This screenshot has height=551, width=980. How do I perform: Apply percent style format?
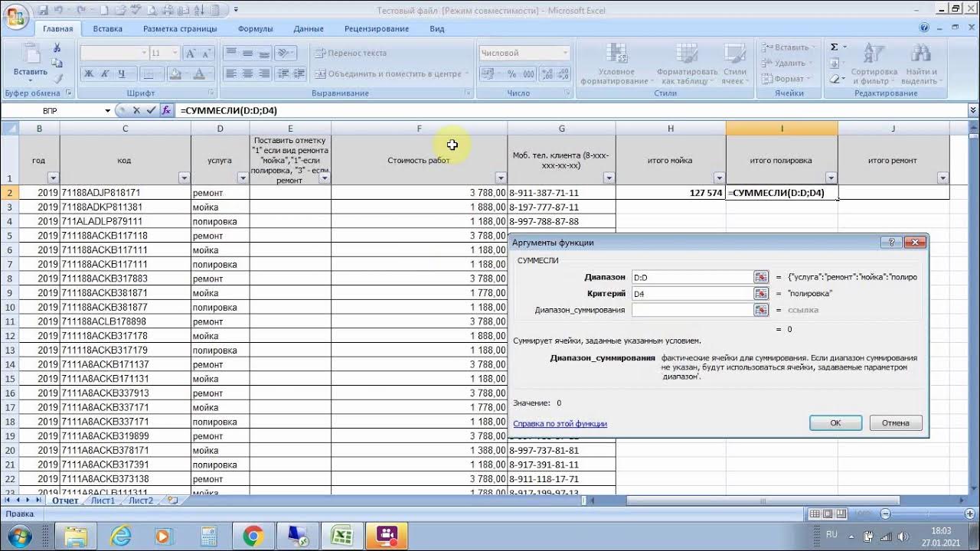[x=511, y=74]
